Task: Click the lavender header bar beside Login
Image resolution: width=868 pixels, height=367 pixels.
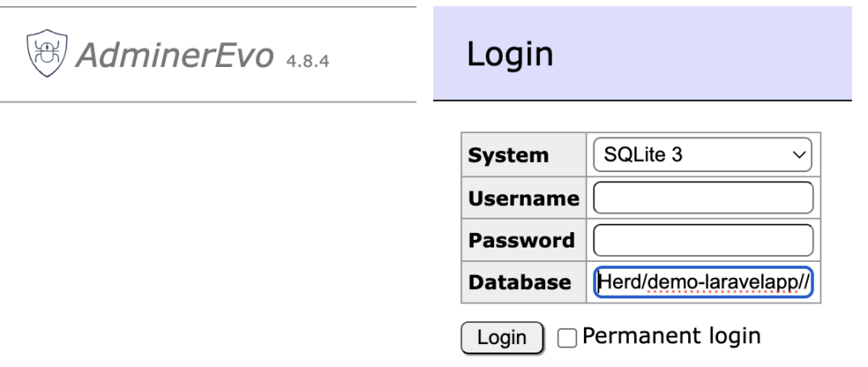Action: (721, 54)
